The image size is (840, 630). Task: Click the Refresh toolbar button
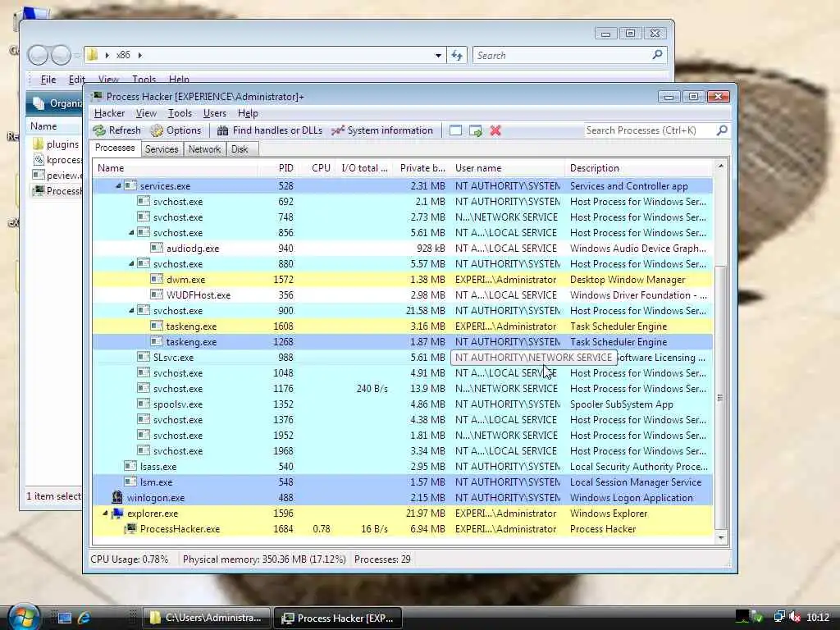116,130
